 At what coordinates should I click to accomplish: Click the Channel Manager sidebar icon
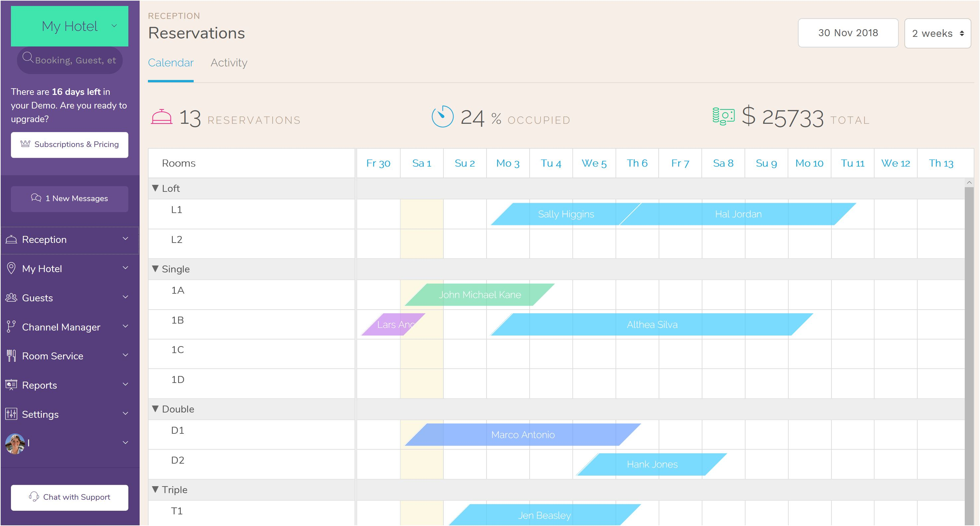pos(12,326)
